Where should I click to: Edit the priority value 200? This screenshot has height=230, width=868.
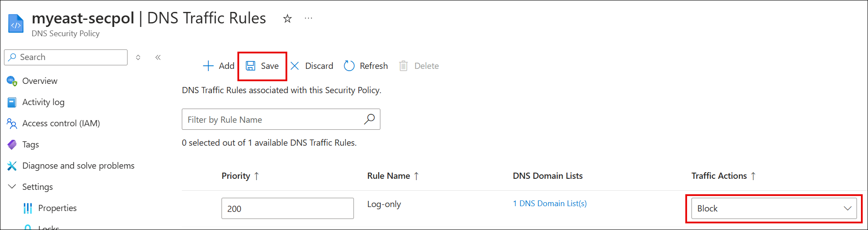click(x=287, y=208)
